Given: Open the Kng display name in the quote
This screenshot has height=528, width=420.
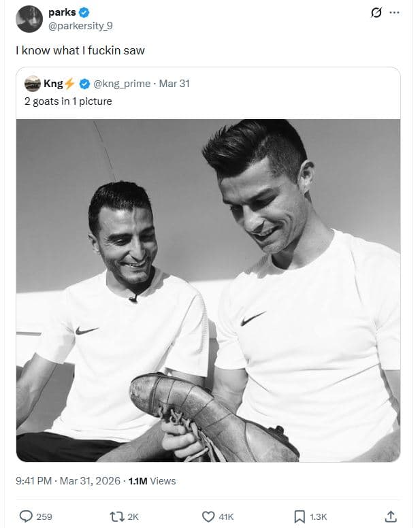Looking at the screenshot, I should point(53,84).
